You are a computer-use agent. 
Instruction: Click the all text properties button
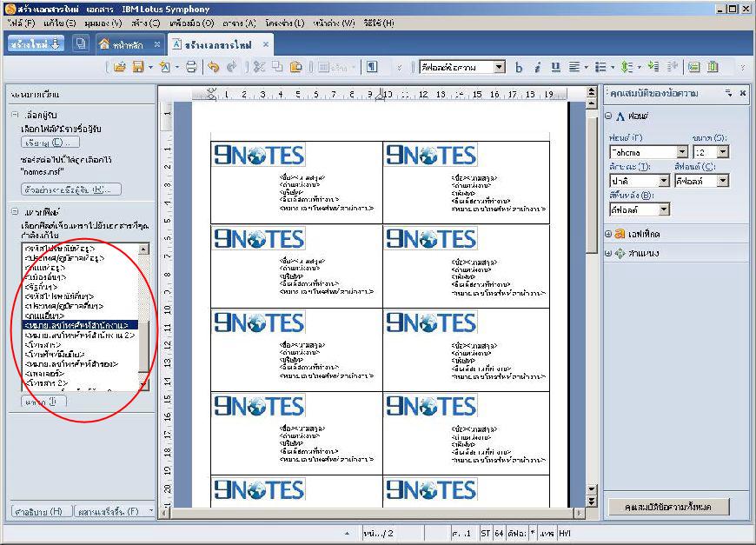tap(667, 507)
